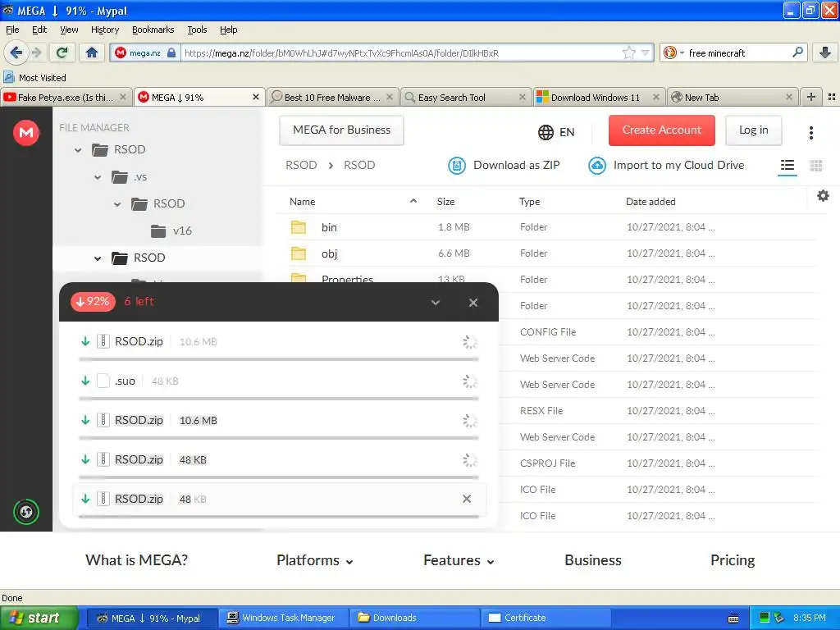Screen dimensions: 840x630
Task: Close the Easy Search Tool tab
Action: (523, 97)
